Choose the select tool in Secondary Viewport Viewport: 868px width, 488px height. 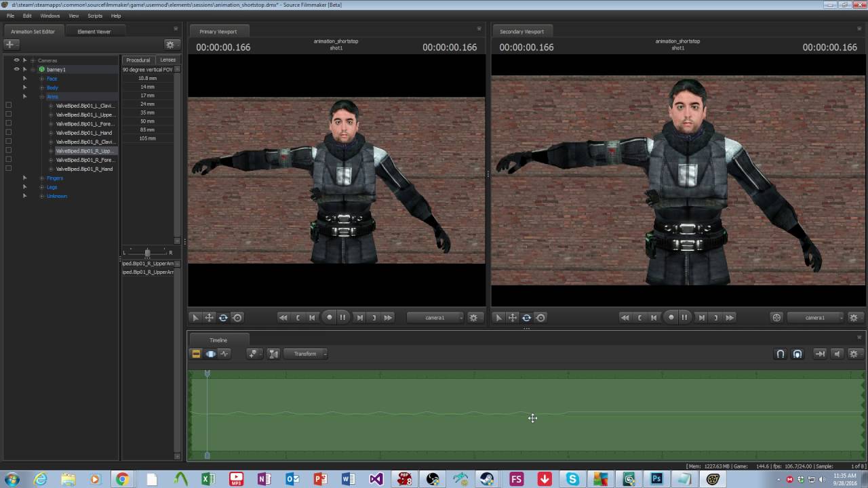click(498, 317)
